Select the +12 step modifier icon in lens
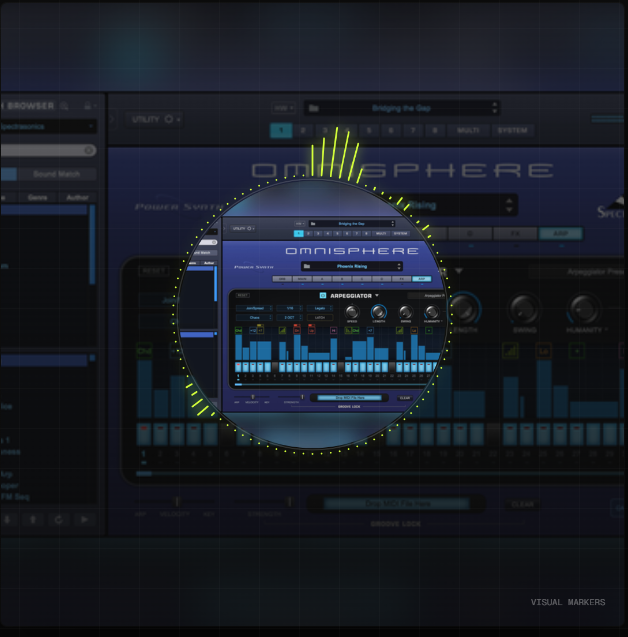This screenshot has height=637, width=628. 253,331
